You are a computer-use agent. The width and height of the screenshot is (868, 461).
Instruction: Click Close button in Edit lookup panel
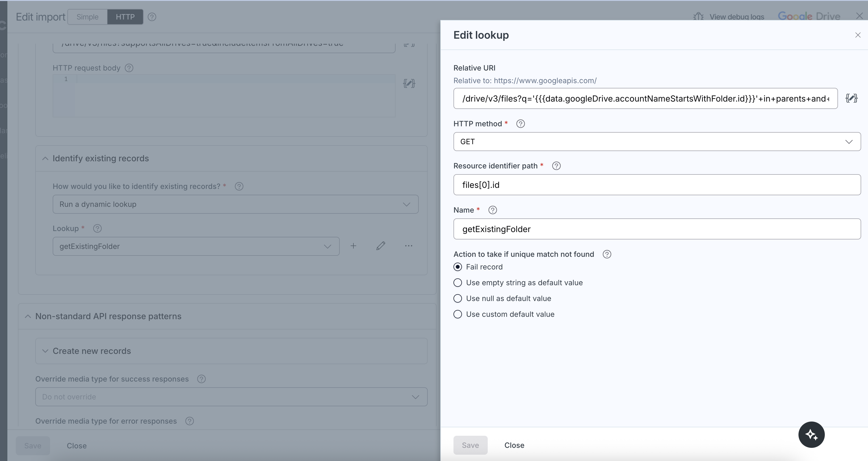pyautogui.click(x=514, y=445)
